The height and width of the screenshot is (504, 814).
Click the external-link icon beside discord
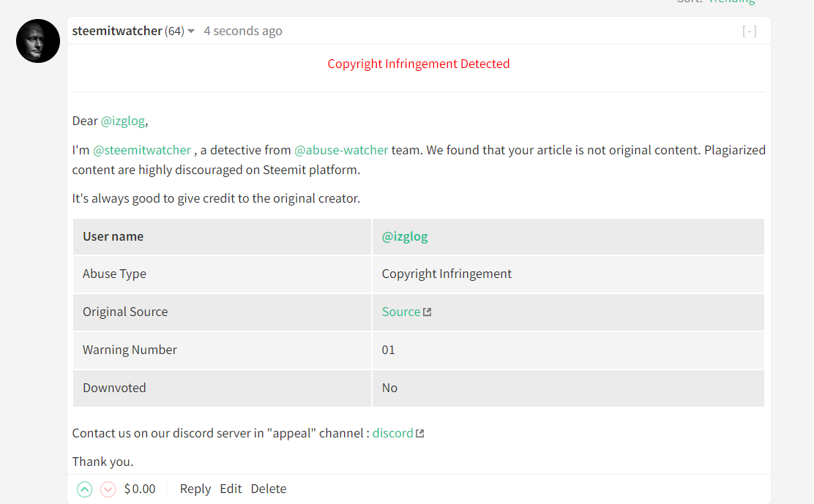coord(420,434)
